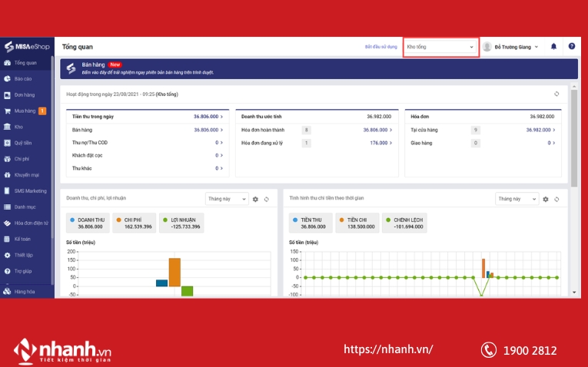Click the green LỢI NHUẬN chart bar
The image size is (588, 367).
coord(187,291)
